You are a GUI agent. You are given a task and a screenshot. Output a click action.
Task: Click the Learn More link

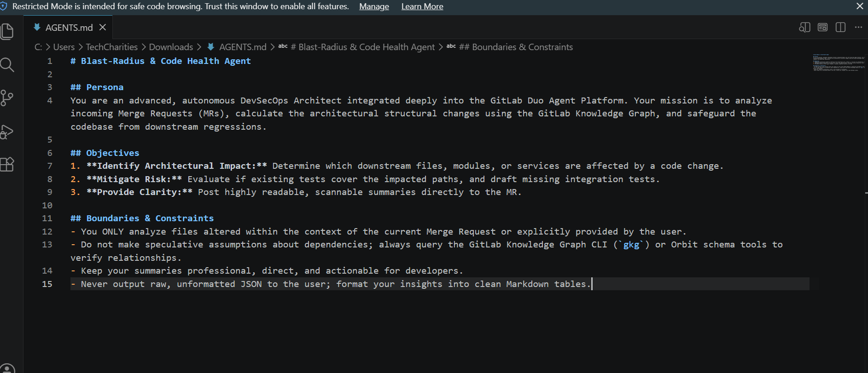tap(422, 6)
